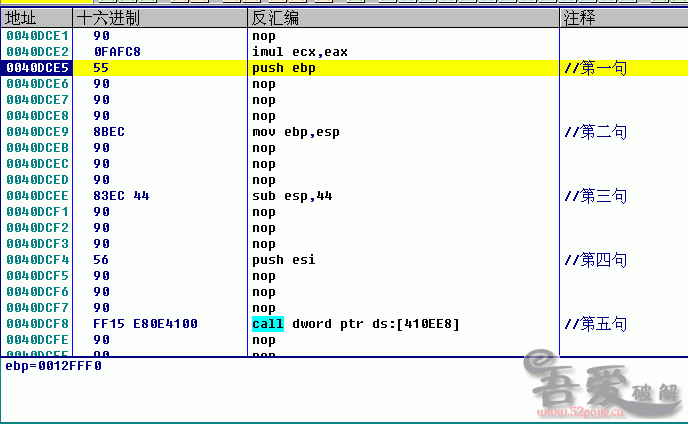This screenshot has height=424, width=688.
Task: Click the 反汇编 column header
Action: (275, 19)
